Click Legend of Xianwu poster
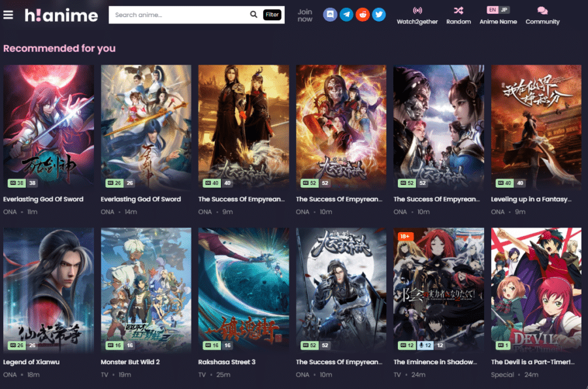Viewport: 588px width, 389px height. point(49,290)
